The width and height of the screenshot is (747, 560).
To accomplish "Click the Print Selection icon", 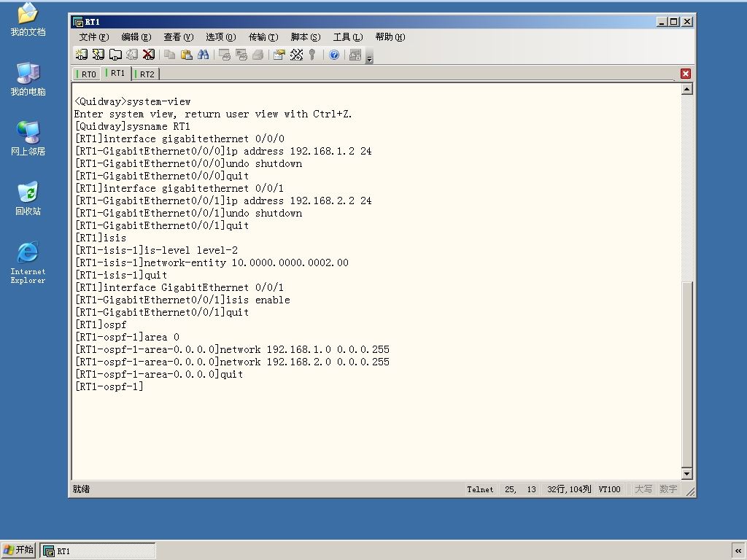I will tap(241, 55).
